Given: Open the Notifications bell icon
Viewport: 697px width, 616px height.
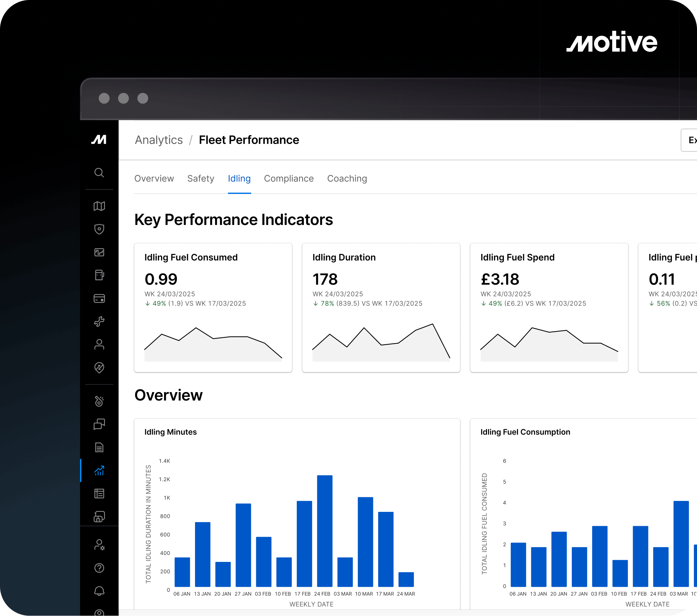Looking at the screenshot, I should [x=99, y=590].
